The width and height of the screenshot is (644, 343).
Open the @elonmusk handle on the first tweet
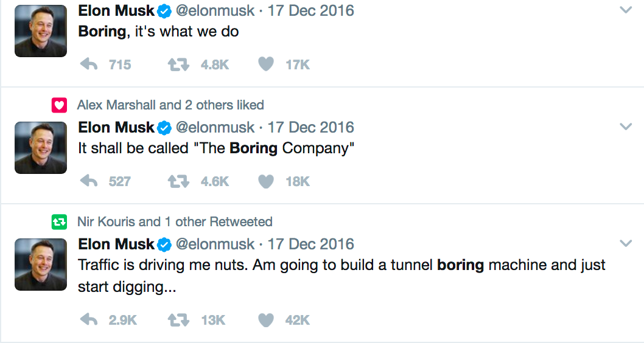pos(215,11)
